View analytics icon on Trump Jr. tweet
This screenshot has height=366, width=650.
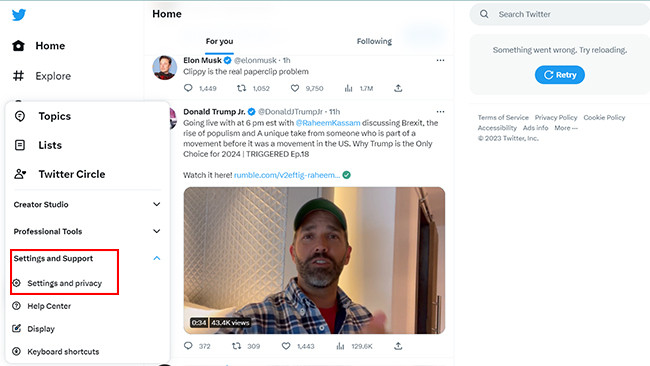(x=340, y=346)
